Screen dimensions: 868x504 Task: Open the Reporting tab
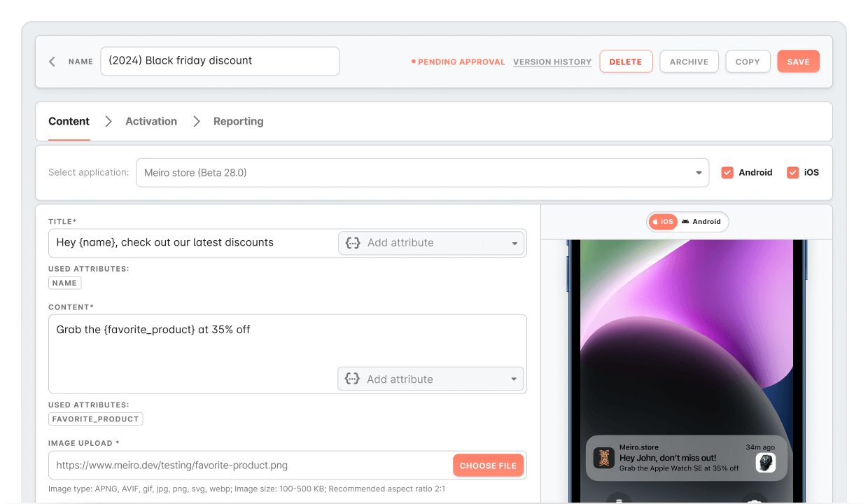point(238,122)
